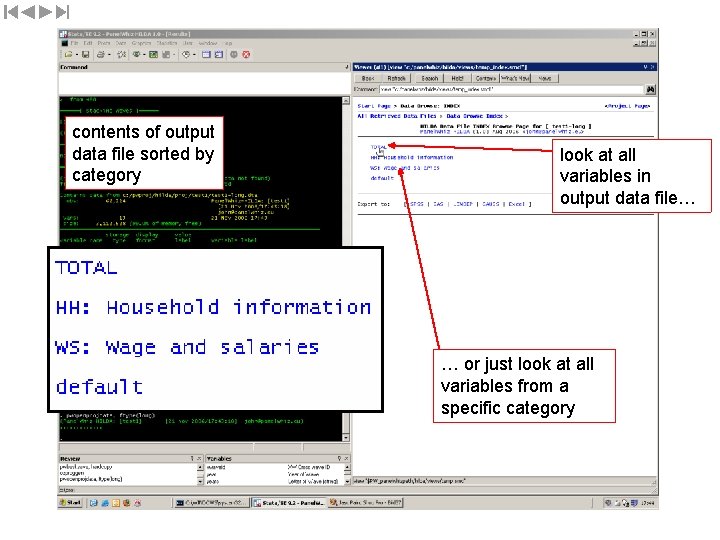Open the Data Browser toolbar icon
The image size is (720, 540).
[x=219, y=55]
